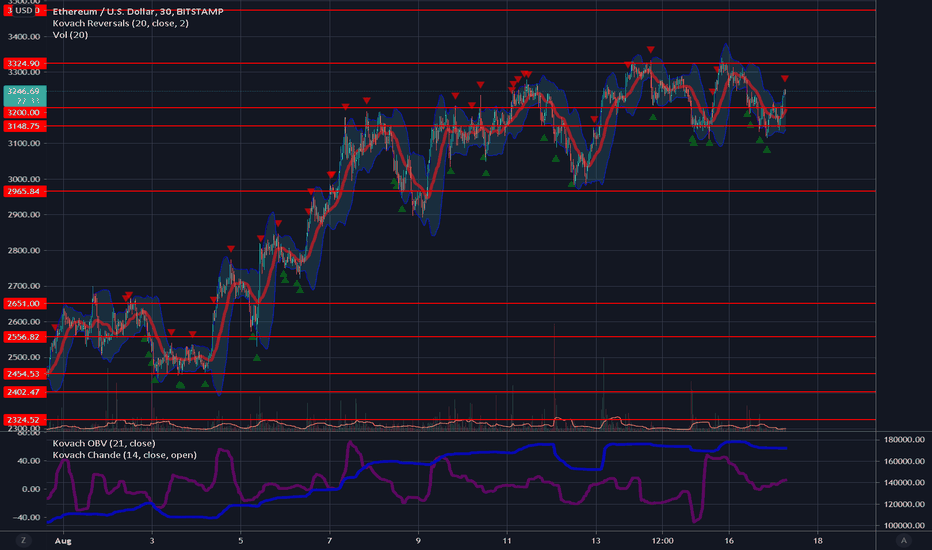The image size is (932, 550).
Task: Click the 2556.82 red price level label
Action: point(24,337)
